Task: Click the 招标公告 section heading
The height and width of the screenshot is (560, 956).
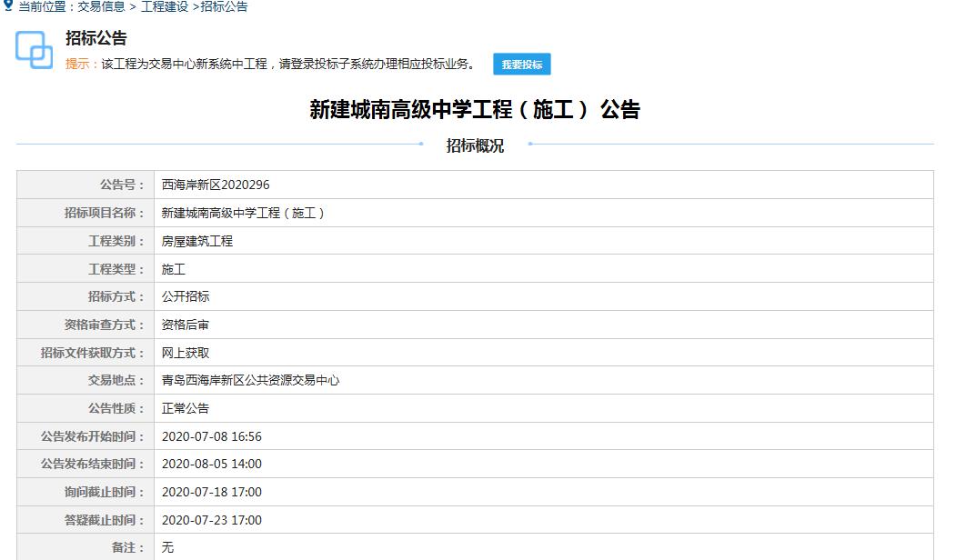Action: click(96, 38)
